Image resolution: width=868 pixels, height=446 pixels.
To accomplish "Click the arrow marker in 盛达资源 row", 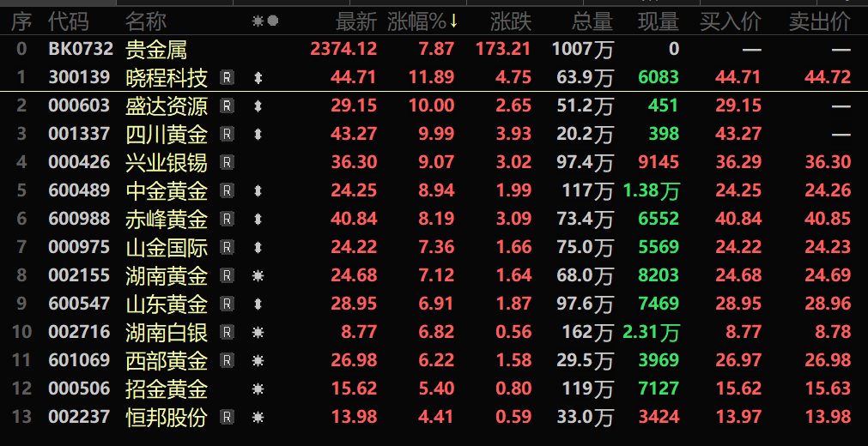I will [x=258, y=106].
